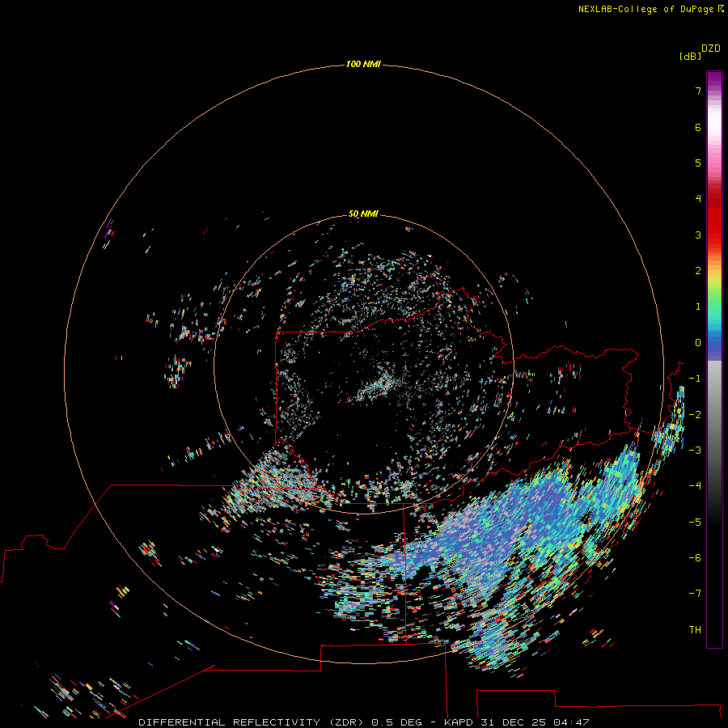728x728 pixels.
Task: Click the DZD legend title
Action: tap(711, 49)
